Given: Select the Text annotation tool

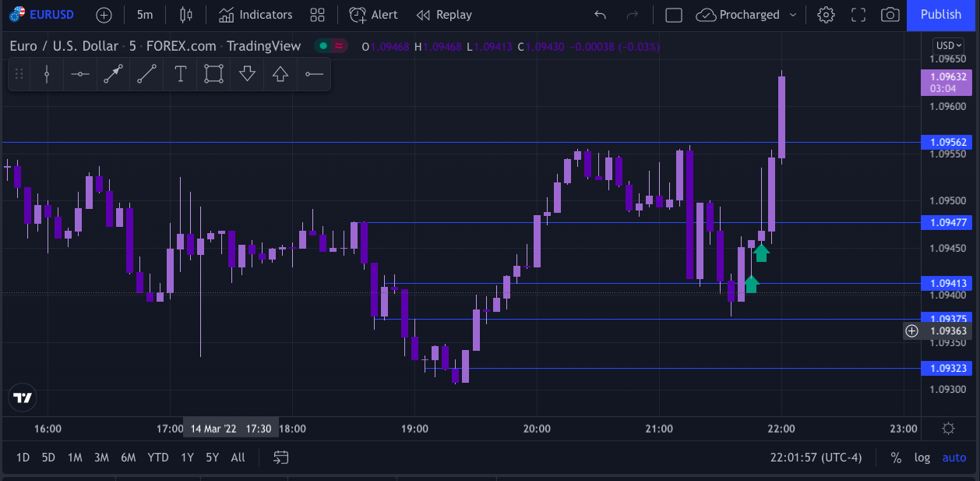Looking at the screenshot, I should [180, 74].
